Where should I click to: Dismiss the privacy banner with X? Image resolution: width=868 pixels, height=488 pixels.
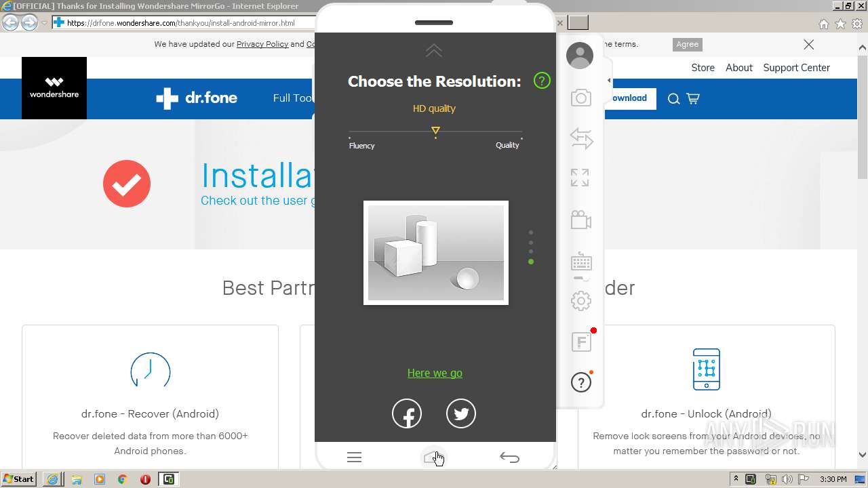click(808, 45)
